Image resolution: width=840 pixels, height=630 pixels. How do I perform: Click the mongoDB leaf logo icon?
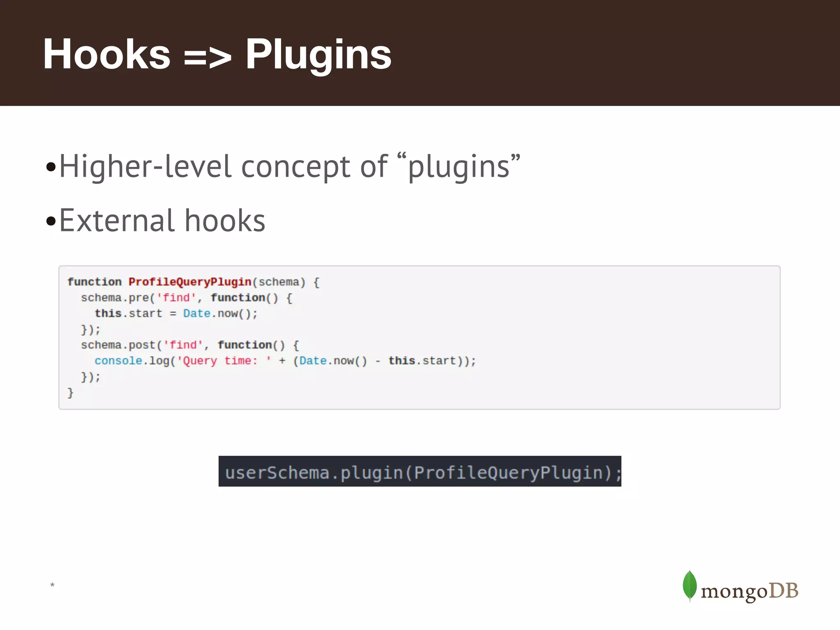coord(690,585)
